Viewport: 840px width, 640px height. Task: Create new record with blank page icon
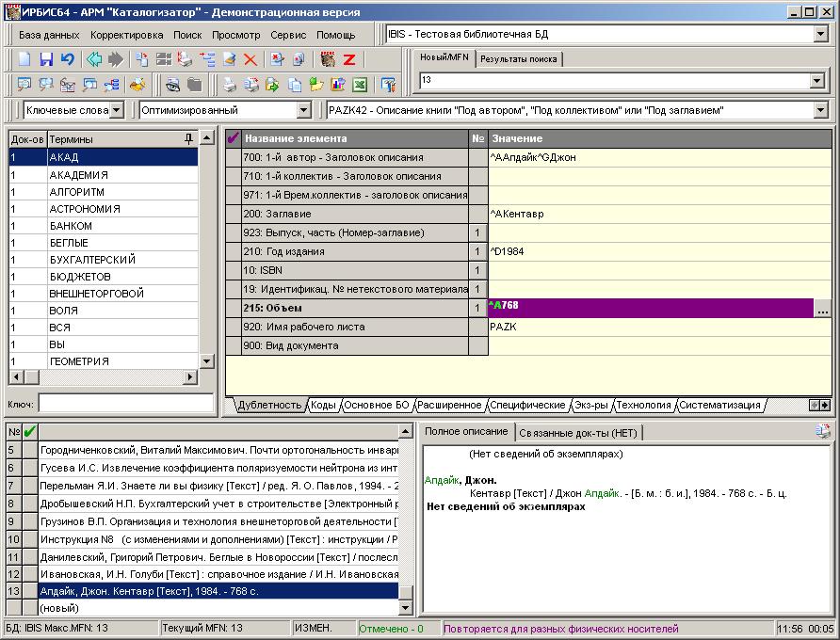24,59
